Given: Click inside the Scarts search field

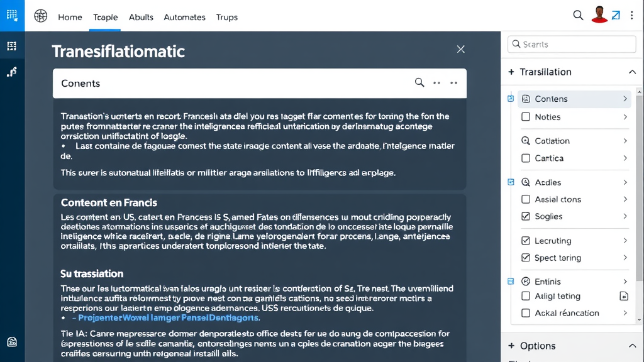Looking at the screenshot, I should click(571, 44).
